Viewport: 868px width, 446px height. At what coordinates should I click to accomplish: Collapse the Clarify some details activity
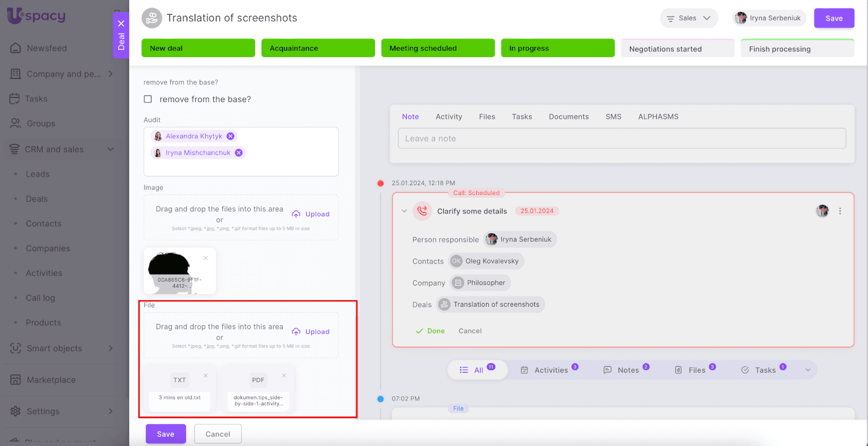[404, 211]
